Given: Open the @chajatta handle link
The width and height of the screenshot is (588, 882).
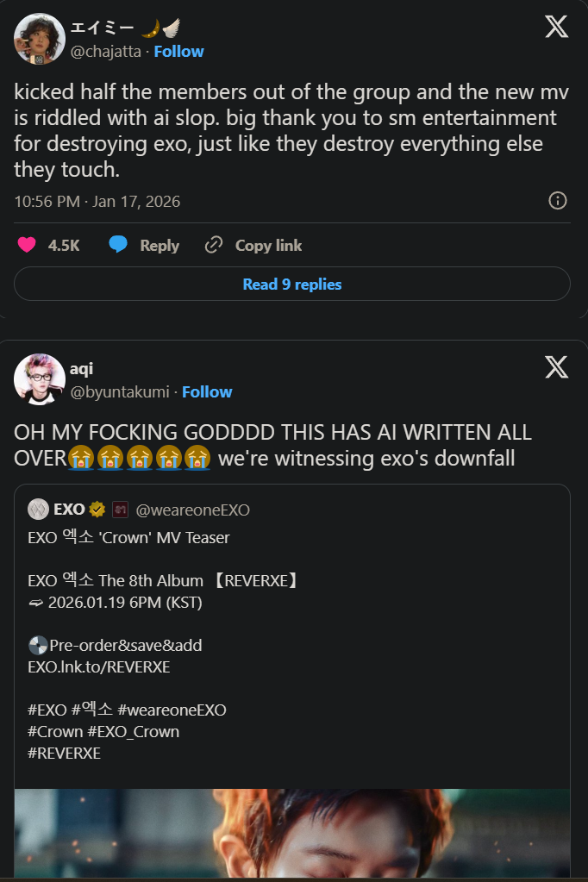Looking at the screenshot, I should 106,51.
